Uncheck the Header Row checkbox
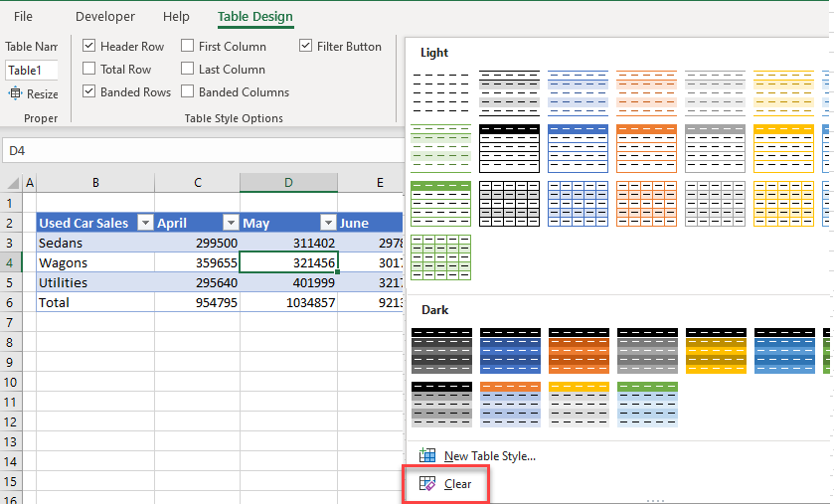The height and width of the screenshot is (504, 834). pyautogui.click(x=89, y=47)
